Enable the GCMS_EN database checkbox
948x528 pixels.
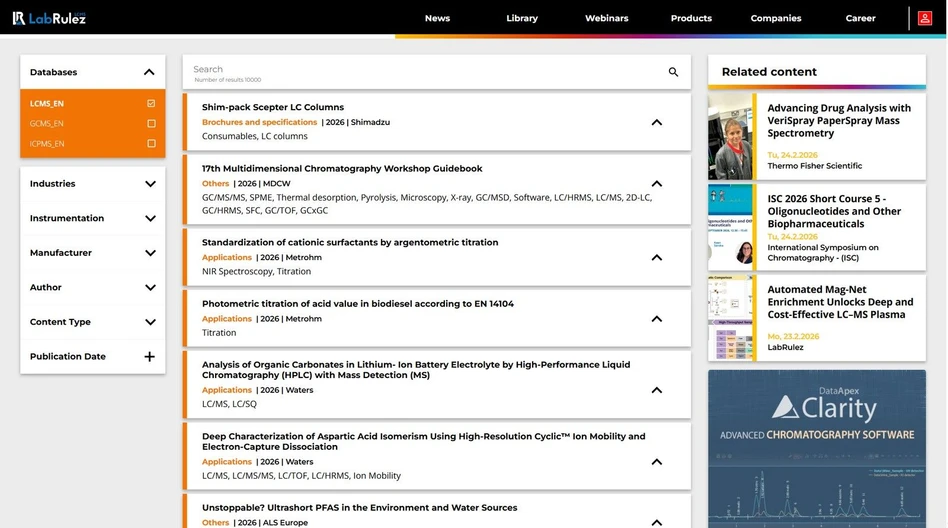[151, 124]
